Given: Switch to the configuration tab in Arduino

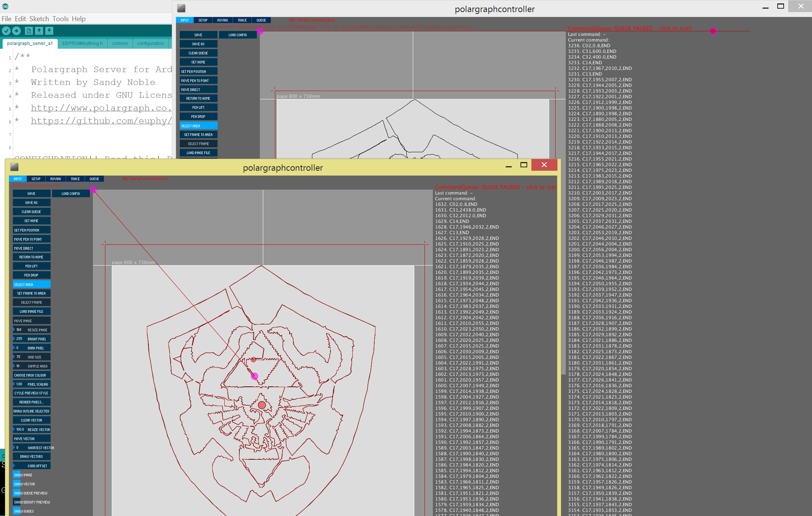Looking at the screenshot, I should pyautogui.click(x=150, y=43).
